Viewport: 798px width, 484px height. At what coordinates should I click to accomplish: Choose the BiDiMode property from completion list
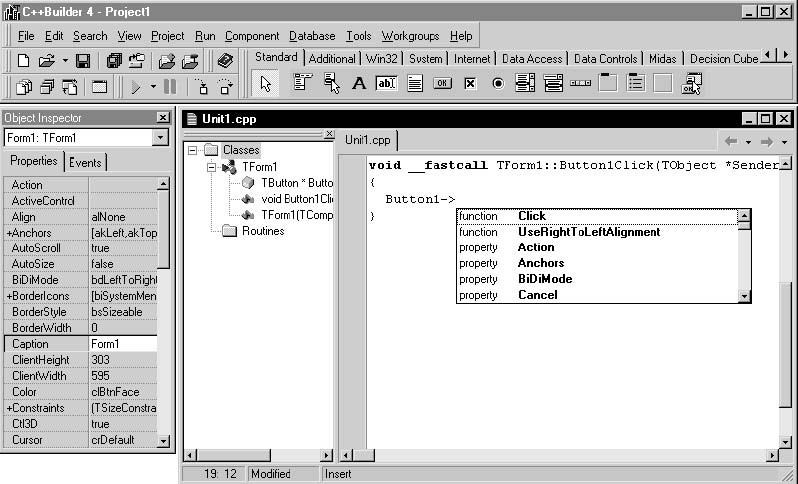tap(597, 279)
